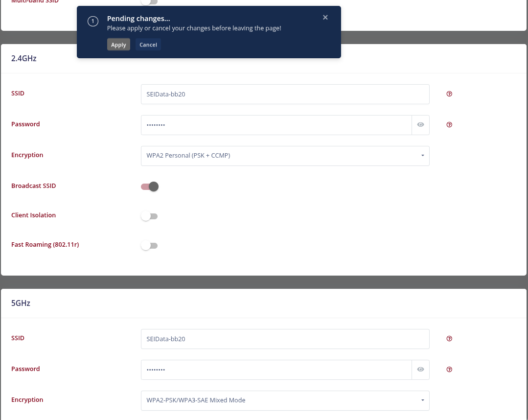Edit the 2.4GHz SSID field
Screen dimensions: 528x420
coord(285,94)
